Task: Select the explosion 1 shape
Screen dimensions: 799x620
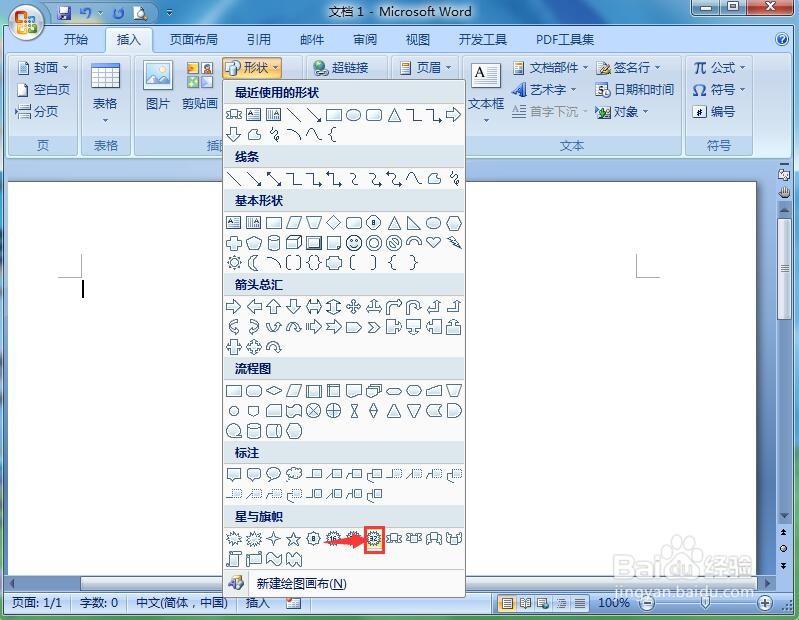Action: click(x=234, y=538)
